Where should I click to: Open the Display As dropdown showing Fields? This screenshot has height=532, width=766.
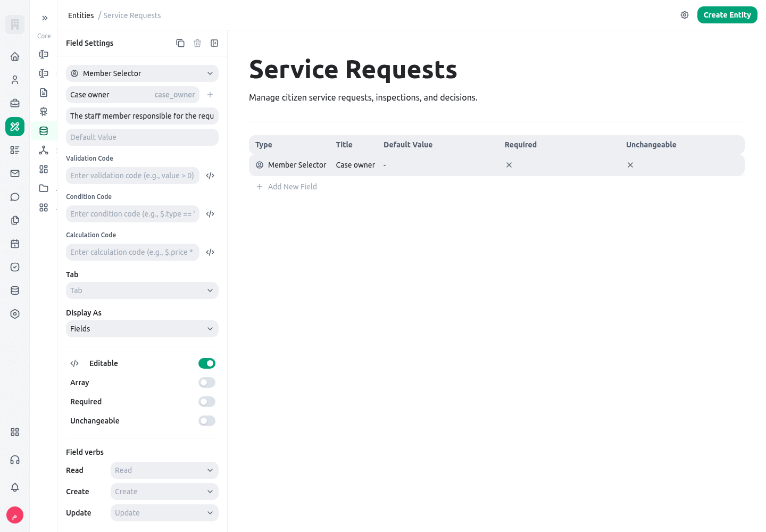[142, 329]
